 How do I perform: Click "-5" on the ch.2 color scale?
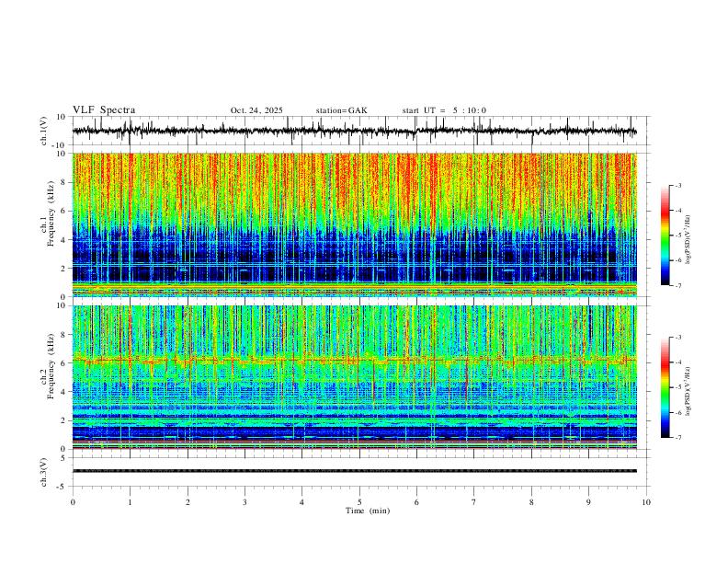[x=677, y=387]
